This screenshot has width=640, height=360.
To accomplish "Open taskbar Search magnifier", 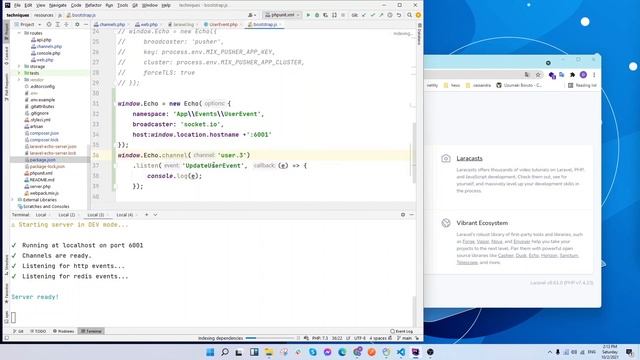I will click(225, 352).
